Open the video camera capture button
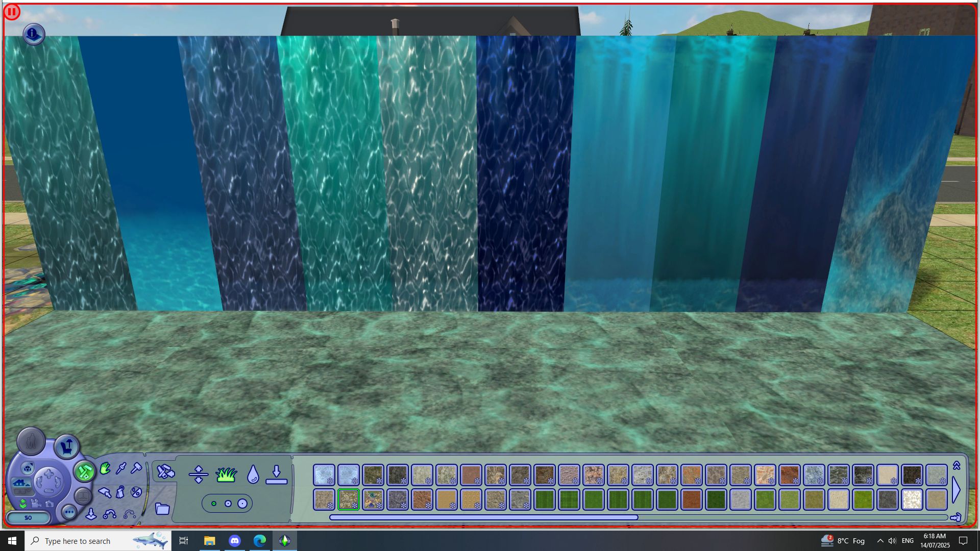This screenshot has height=551, width=980. (36, 504)
